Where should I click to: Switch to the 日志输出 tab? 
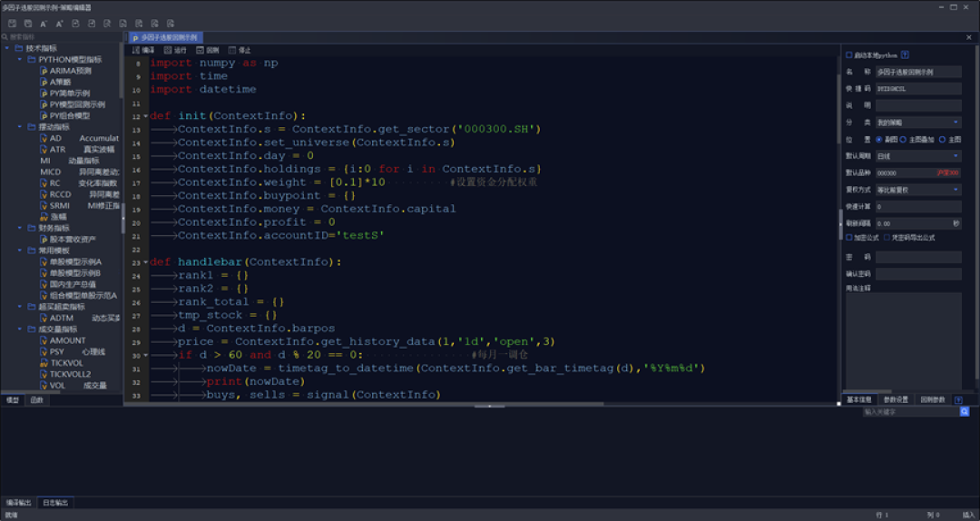click(x=55, y=502)
